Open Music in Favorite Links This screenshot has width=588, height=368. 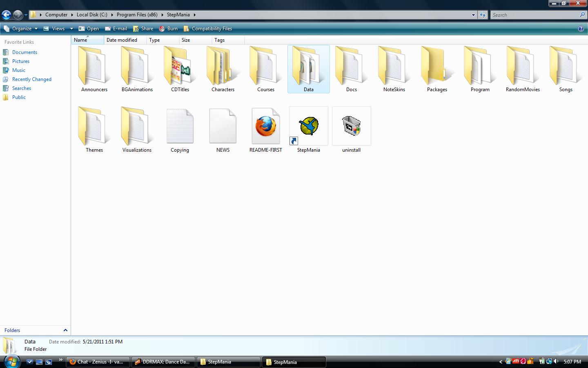[19, 70]
